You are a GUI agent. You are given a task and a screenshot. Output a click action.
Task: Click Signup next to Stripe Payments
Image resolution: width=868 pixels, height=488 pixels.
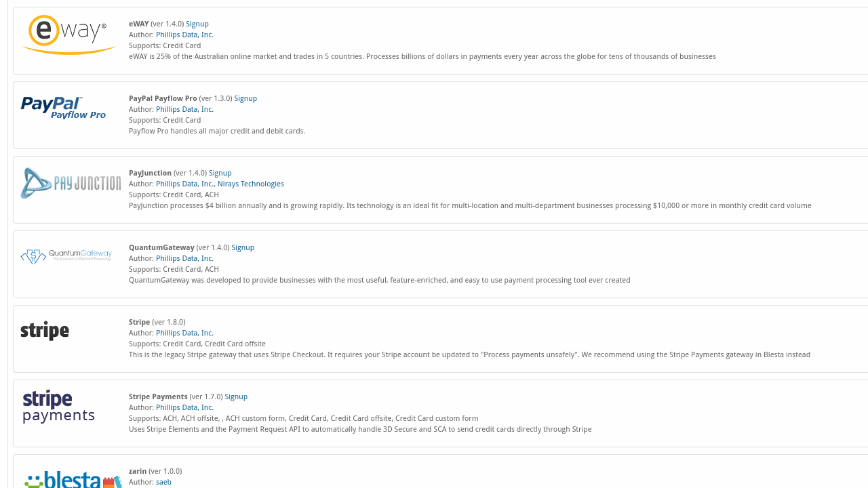[236, 396]
